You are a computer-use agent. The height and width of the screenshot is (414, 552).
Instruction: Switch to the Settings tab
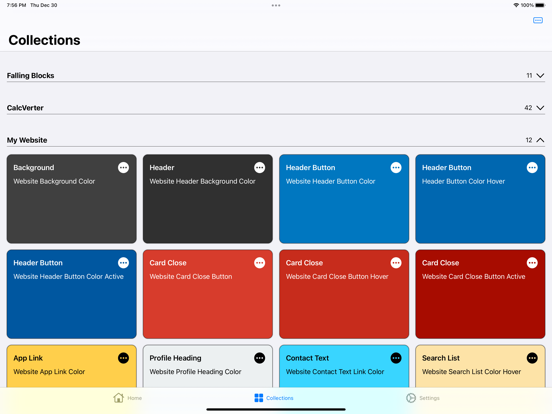[422, 398]
